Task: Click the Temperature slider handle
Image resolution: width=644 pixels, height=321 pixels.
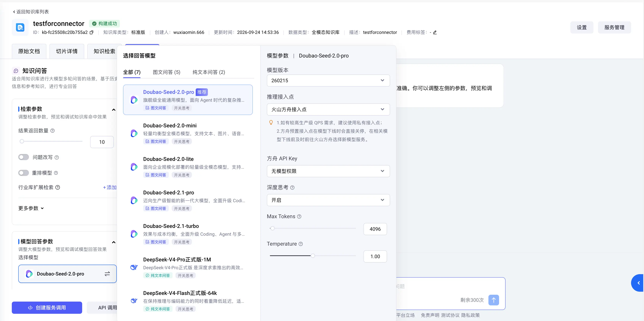Action: point(313,256)
